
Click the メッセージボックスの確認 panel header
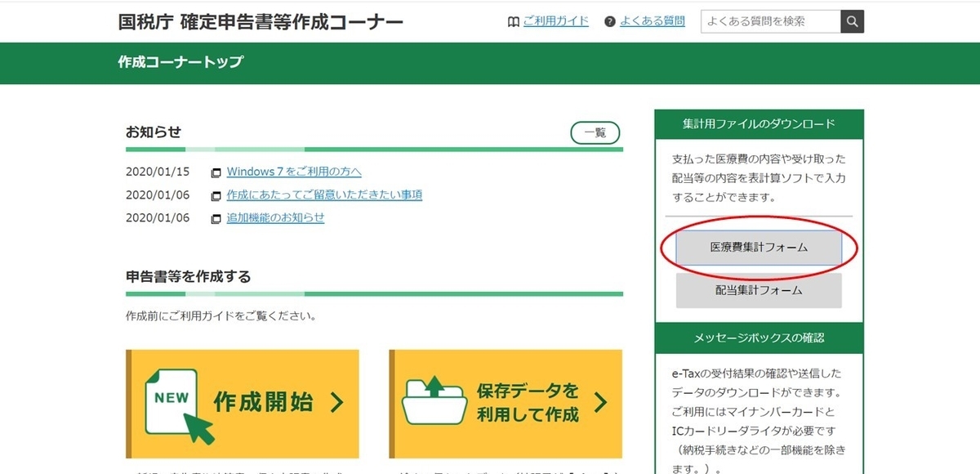[x=759, y=337]
